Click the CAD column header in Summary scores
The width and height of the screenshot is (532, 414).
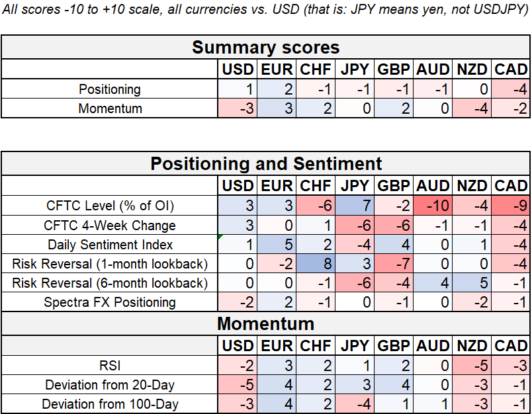[510, 69]
